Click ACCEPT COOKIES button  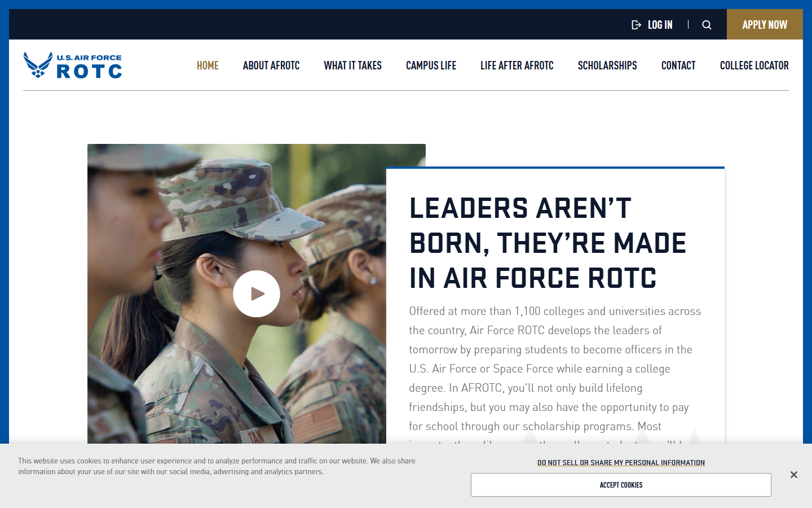tap(621, 485)
